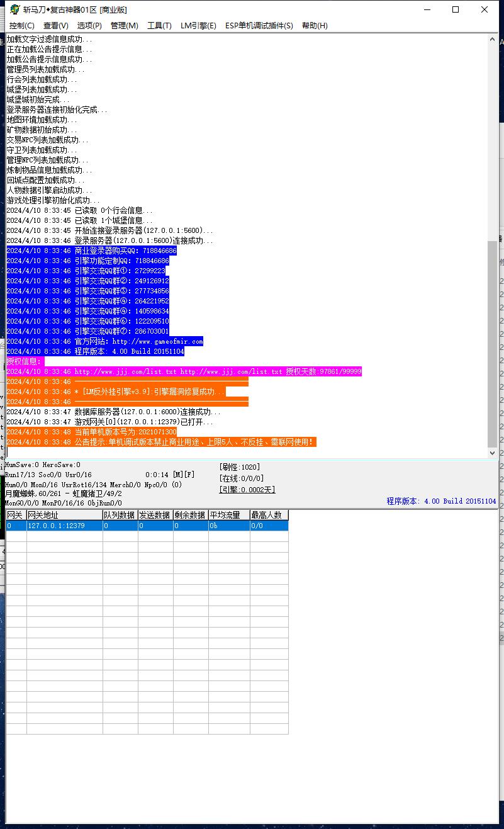Click the log vertical scrollbar thumb

(x=492, y=343)
